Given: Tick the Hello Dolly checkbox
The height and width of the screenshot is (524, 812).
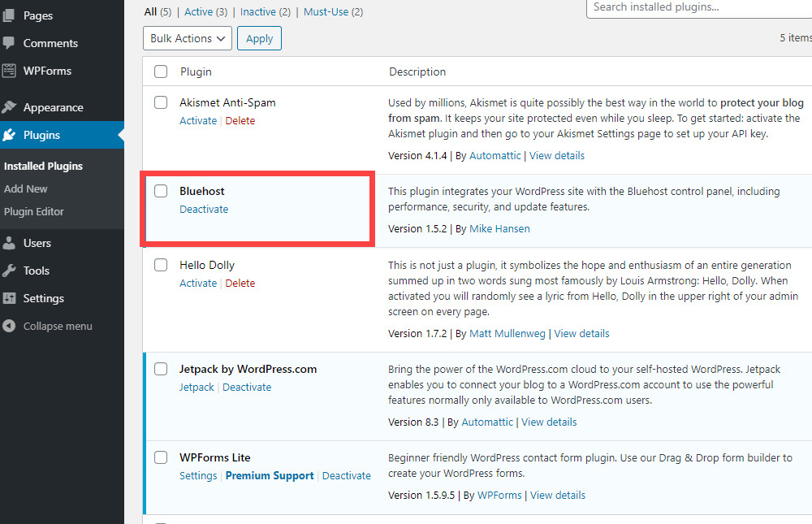Looking at the screenshot, I should (x=161, y=265).
